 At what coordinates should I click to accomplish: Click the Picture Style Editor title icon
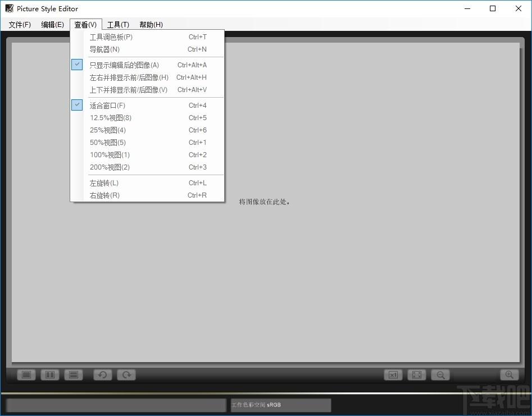tap(10, 8)
